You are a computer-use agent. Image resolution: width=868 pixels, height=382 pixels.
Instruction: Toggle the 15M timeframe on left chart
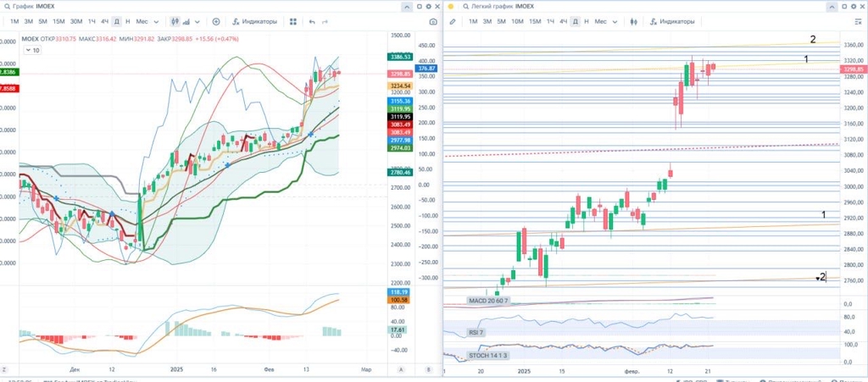click(x=58, y=21)
